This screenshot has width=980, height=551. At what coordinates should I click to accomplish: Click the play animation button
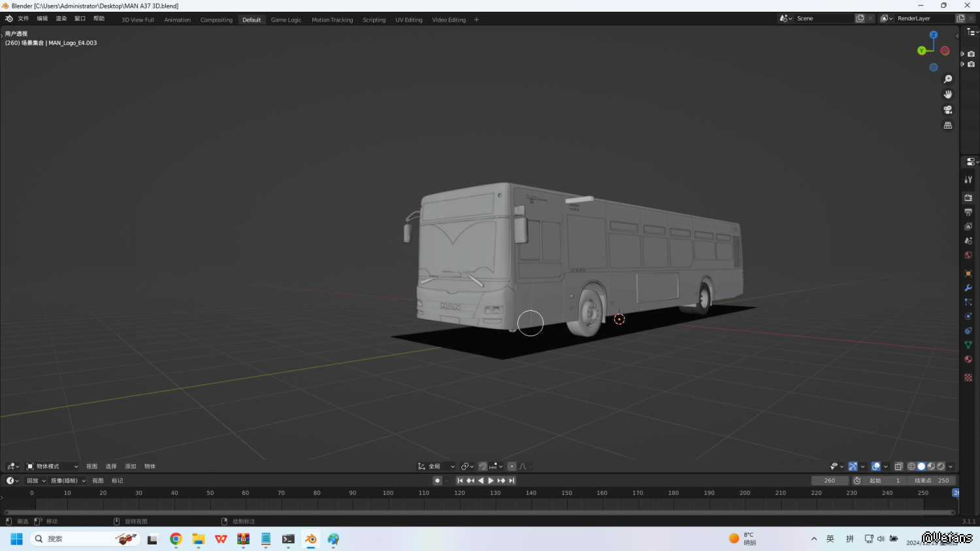tap(491, 480)
